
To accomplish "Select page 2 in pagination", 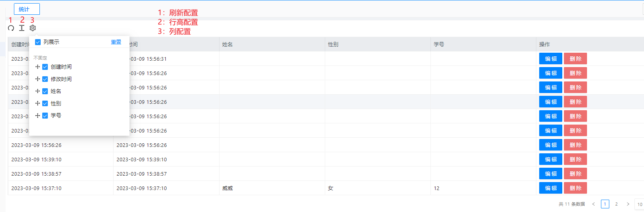I will point(617,204).
